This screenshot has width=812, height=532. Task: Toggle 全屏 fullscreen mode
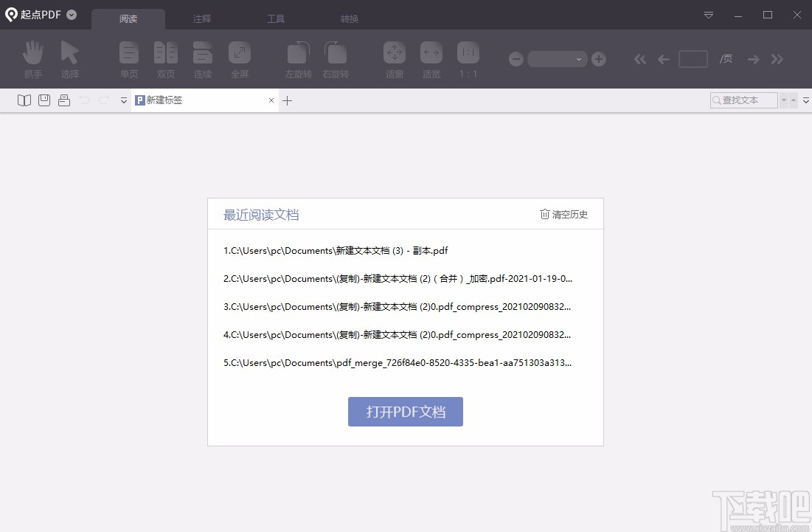point(239,59)
